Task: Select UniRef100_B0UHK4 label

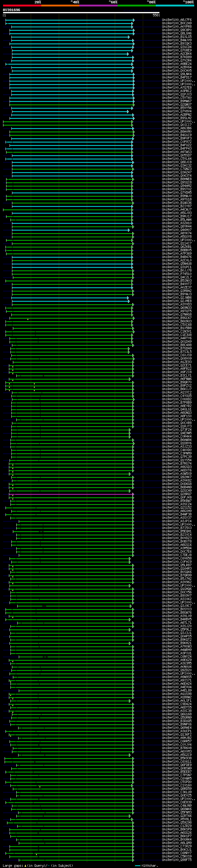Action: pyautogui.click(x=177, y=839)
